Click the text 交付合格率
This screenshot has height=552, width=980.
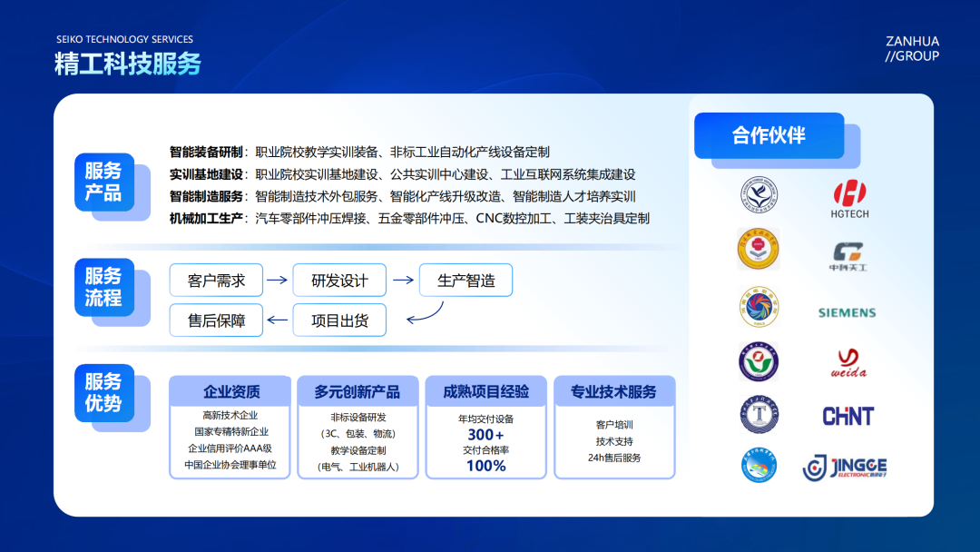coord(485,450)
